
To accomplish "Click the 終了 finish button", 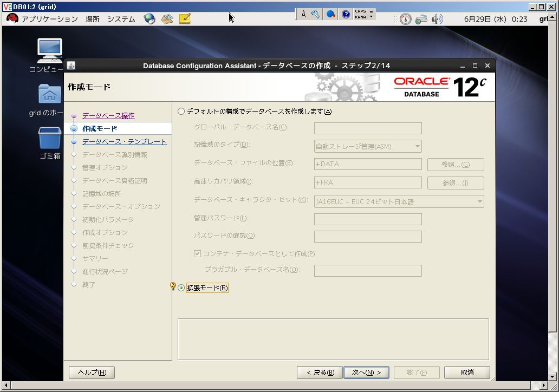I will point(417,373).
